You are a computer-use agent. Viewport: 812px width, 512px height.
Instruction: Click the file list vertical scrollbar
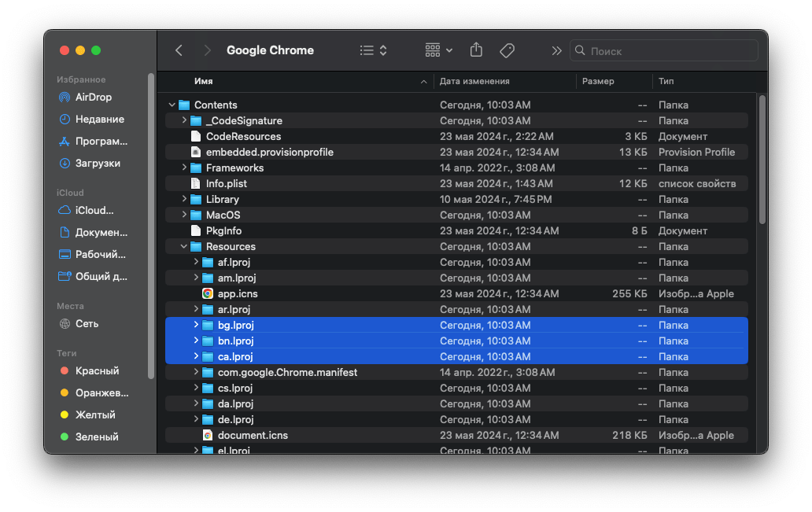[762, 160]
